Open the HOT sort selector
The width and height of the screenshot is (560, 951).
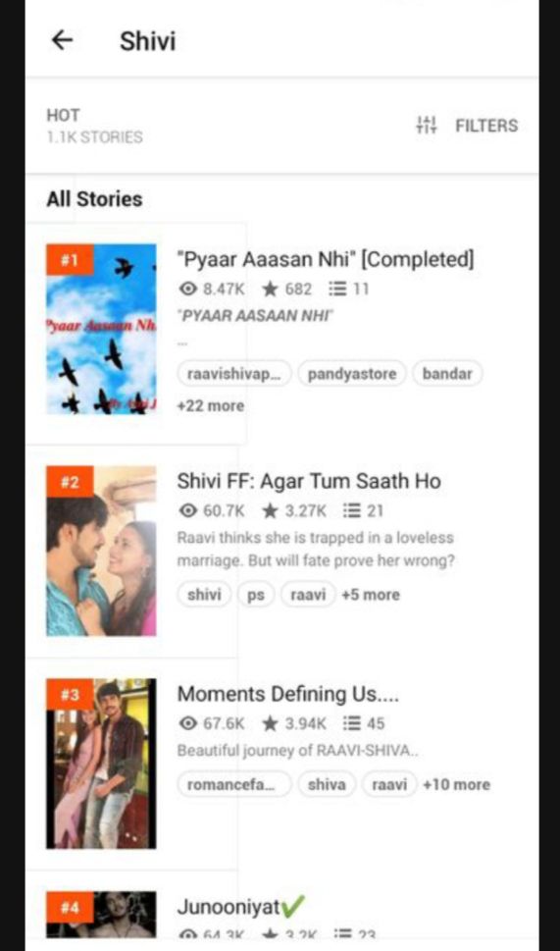(94, 126)
